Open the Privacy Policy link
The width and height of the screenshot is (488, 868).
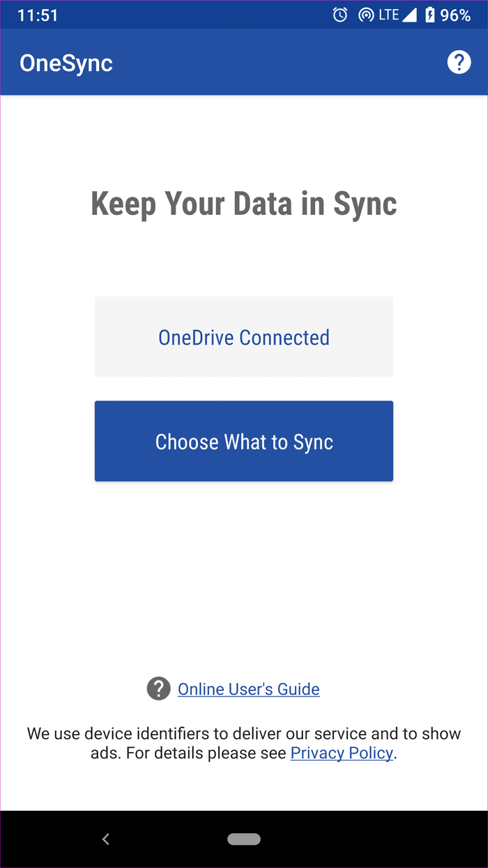tap(342, 754)
